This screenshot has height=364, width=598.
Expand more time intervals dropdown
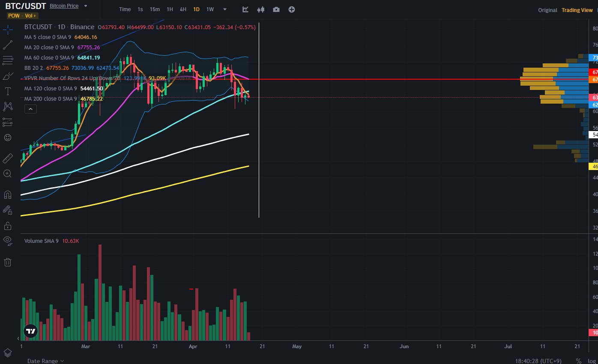225,9
